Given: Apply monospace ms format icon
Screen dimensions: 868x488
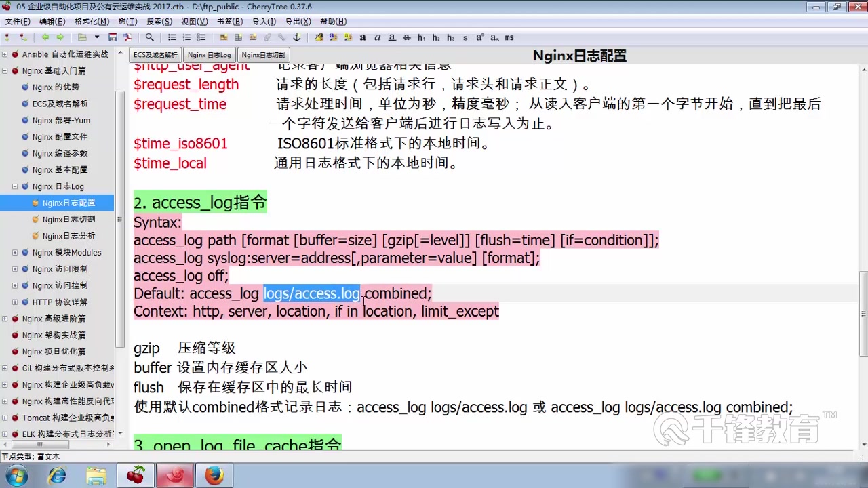Looking at the screenshot, I should pyautogui.click(x=509, y=37).
